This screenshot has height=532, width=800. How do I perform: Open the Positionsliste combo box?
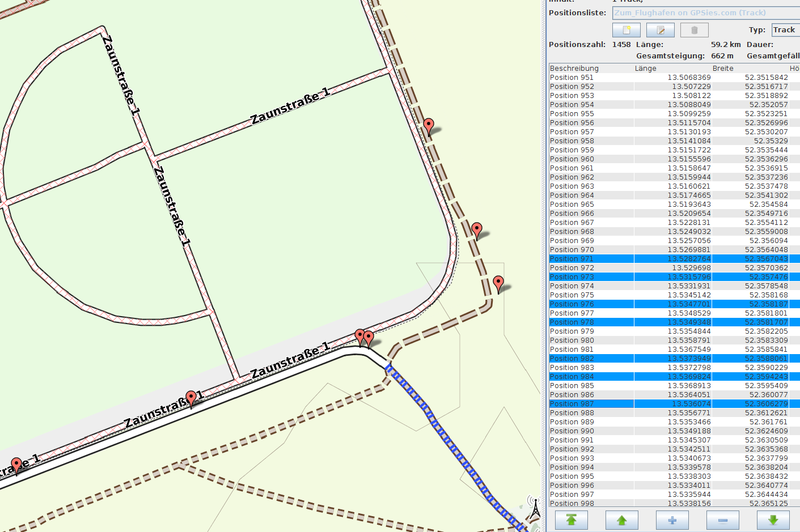[x=706, y=12]
